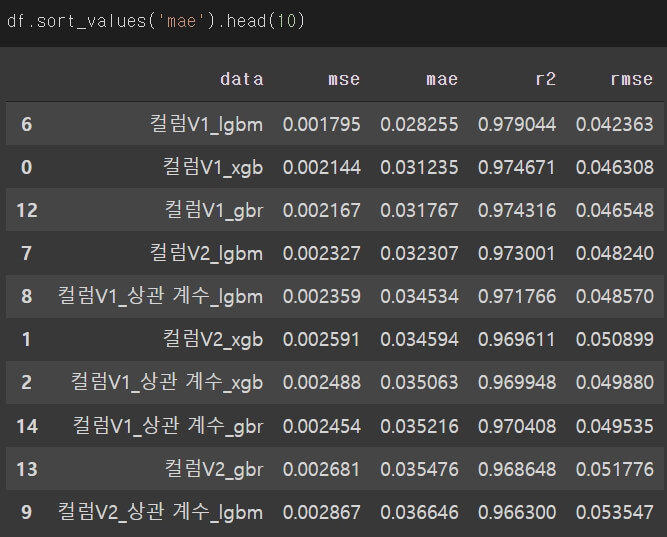Select row index 6
The image size is (667, 537).
pos(26,124)
